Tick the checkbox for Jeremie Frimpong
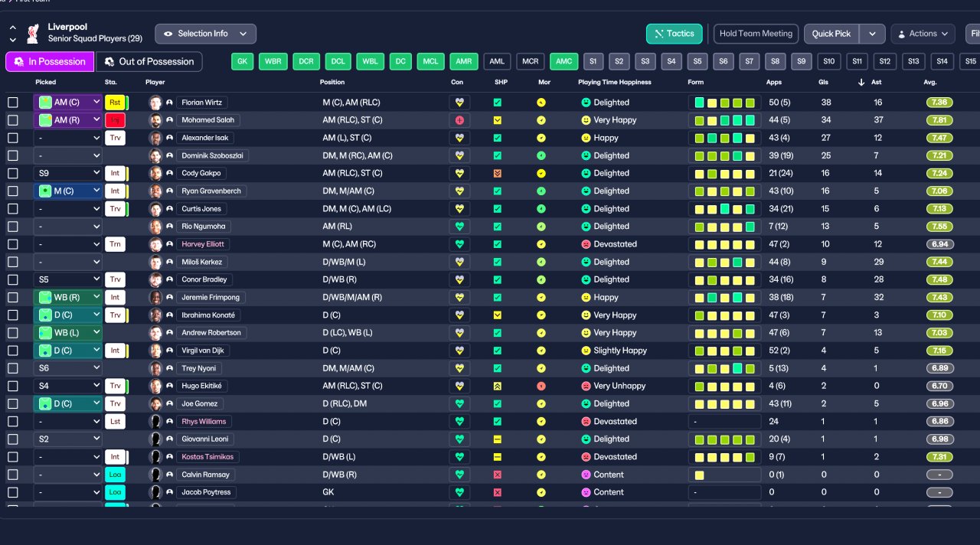980x545 pixels. tap(13, 298)
